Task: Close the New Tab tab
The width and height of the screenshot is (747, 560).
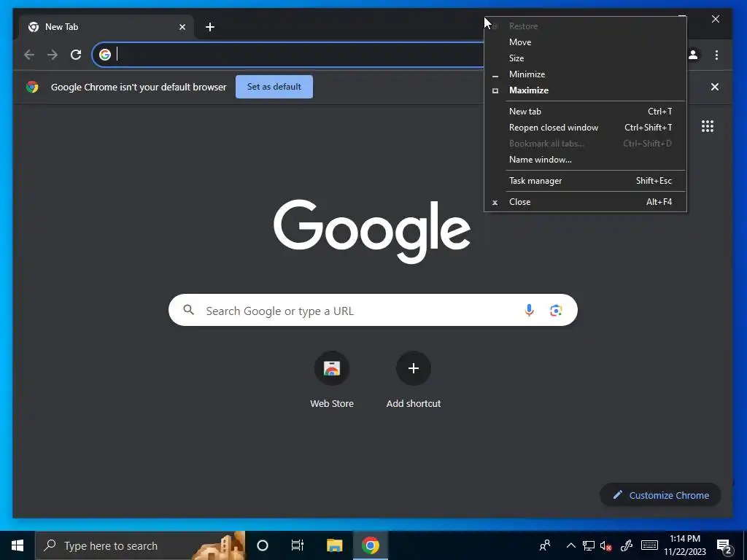Action: (182, 27)
